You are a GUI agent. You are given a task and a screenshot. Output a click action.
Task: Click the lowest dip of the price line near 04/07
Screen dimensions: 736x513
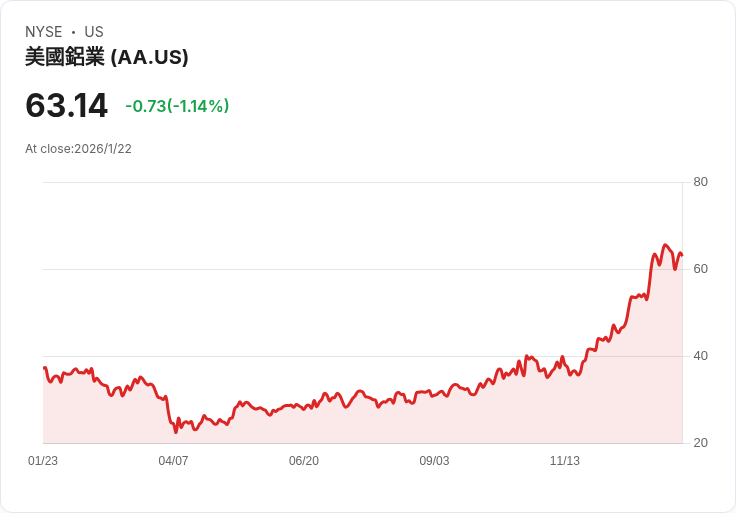(x=176, y=431)
